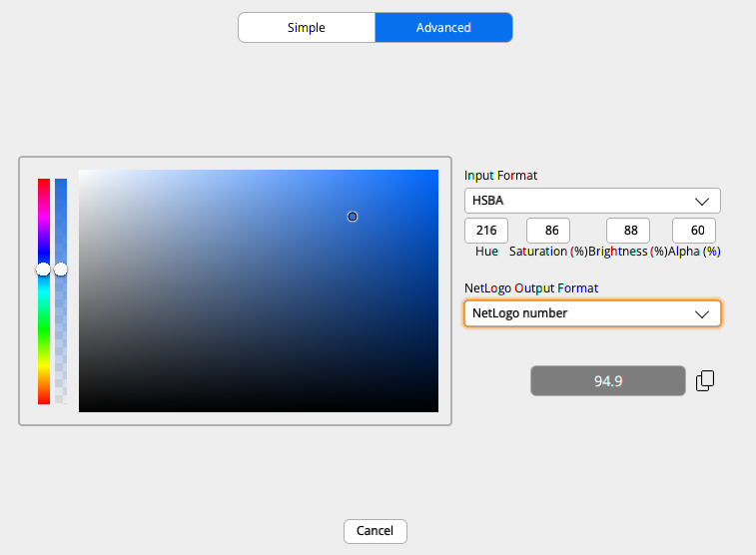
Task: Click the black bottom-right corner of color field
Action: [434, 408]
